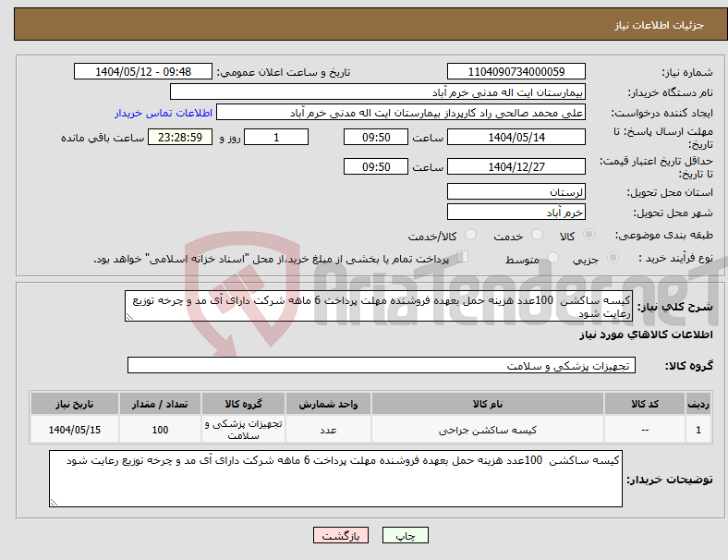
Task: Click the price validity date 1404/12/27
Action: point(516,166)
